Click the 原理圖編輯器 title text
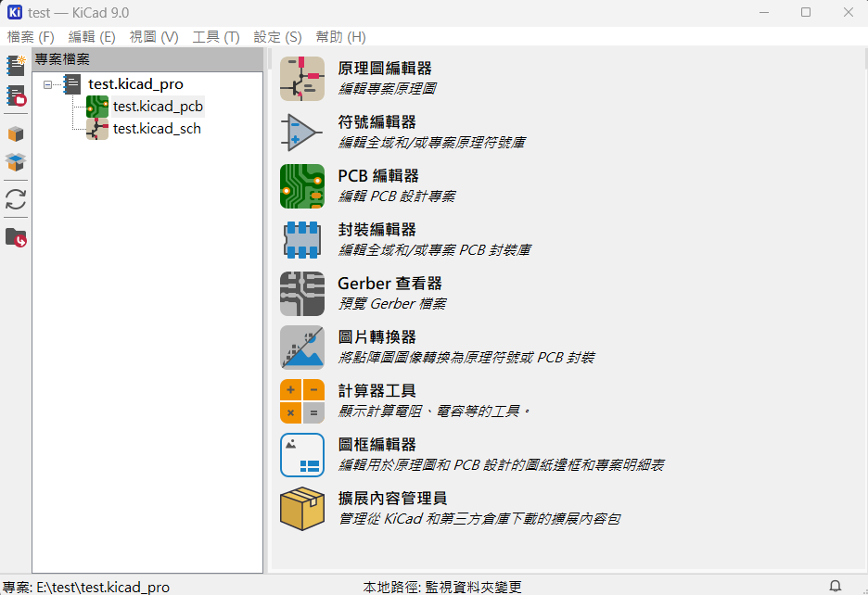Viewport: 868px width, 595px height. point(385,69)
